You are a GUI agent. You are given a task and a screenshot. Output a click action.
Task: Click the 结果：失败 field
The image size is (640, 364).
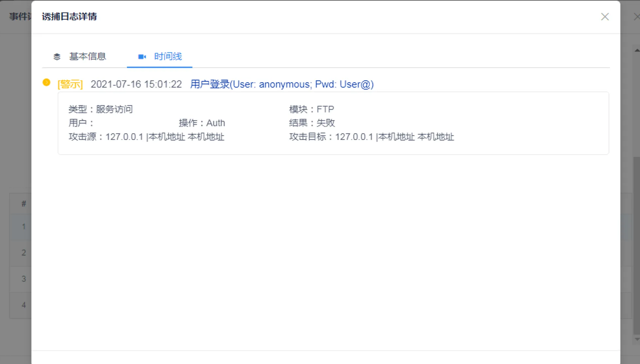[x=312, y=123]
